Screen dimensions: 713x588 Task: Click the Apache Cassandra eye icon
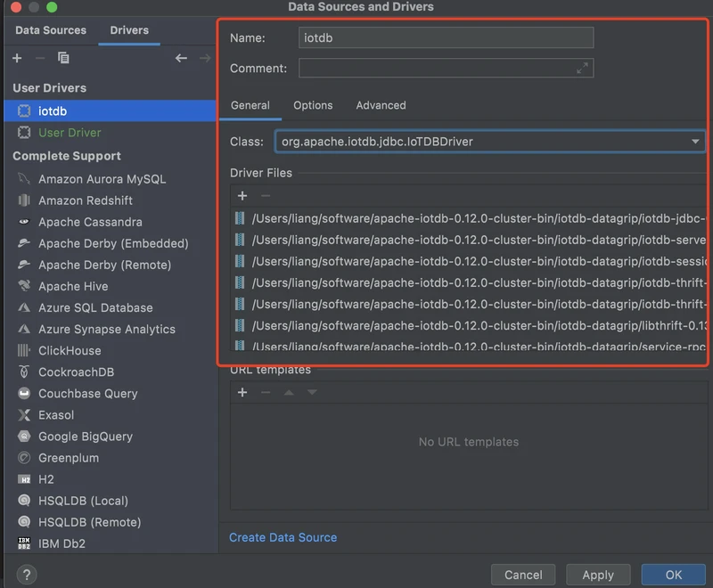click(x=24, y=222)
